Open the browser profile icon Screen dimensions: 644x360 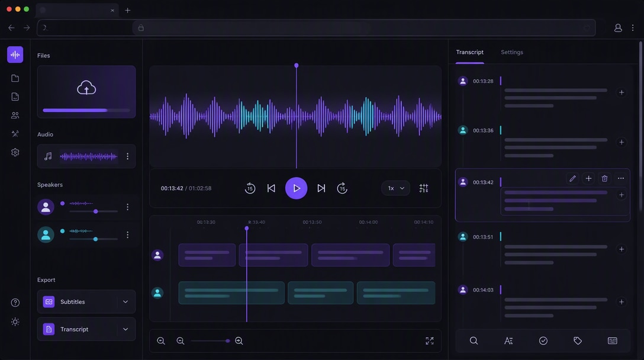pos(618,28)
